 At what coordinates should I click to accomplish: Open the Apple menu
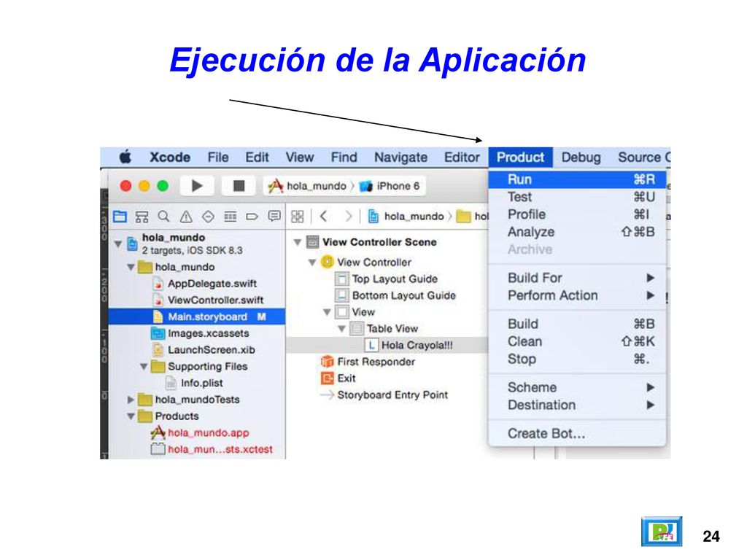125,157
